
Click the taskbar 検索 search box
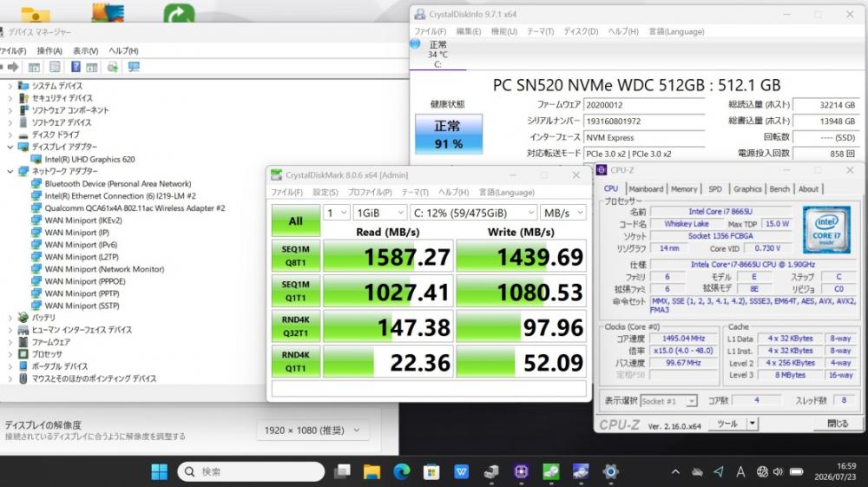251,471
